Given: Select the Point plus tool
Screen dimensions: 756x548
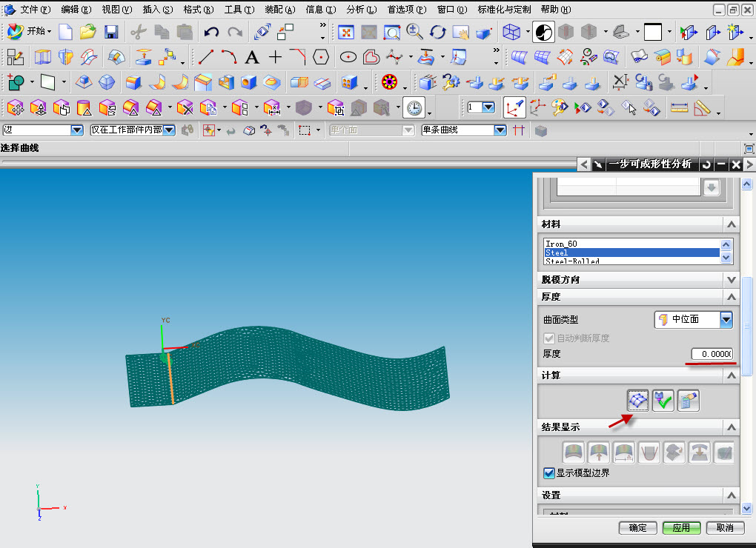Looking at the screenshot, I should 275,57.
